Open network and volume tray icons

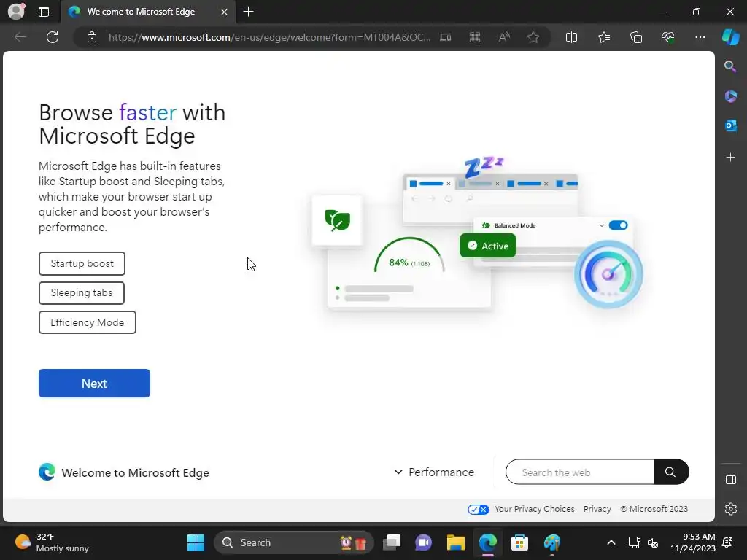pos(643,542)
